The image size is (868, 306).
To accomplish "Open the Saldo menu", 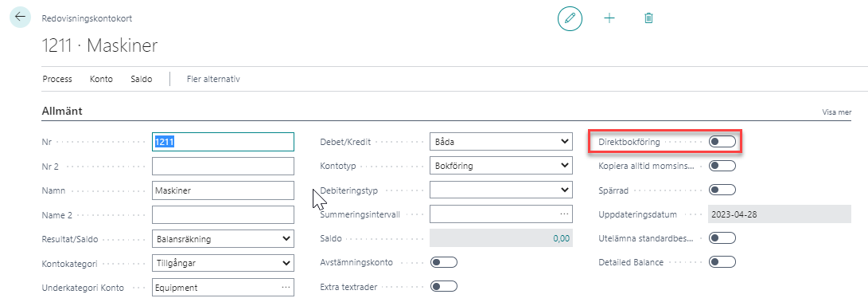I will pyautogui.click(x=141, y=79).
